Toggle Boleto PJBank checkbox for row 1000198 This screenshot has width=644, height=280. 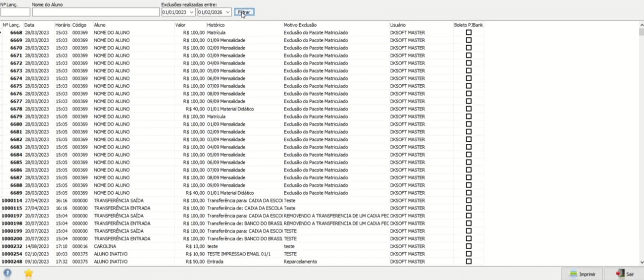(468, 223)
